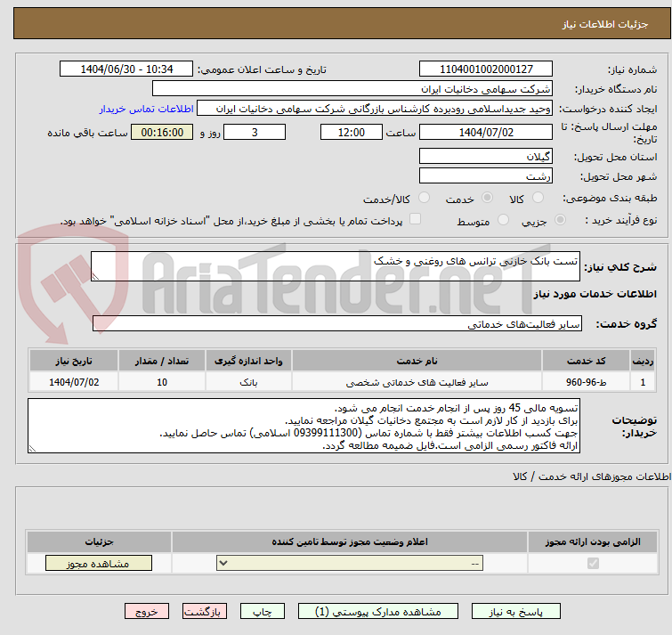The image size is (672, 635).
Task: Click the جزئیات اطلاعات نیاز page title
Action: 605,24
